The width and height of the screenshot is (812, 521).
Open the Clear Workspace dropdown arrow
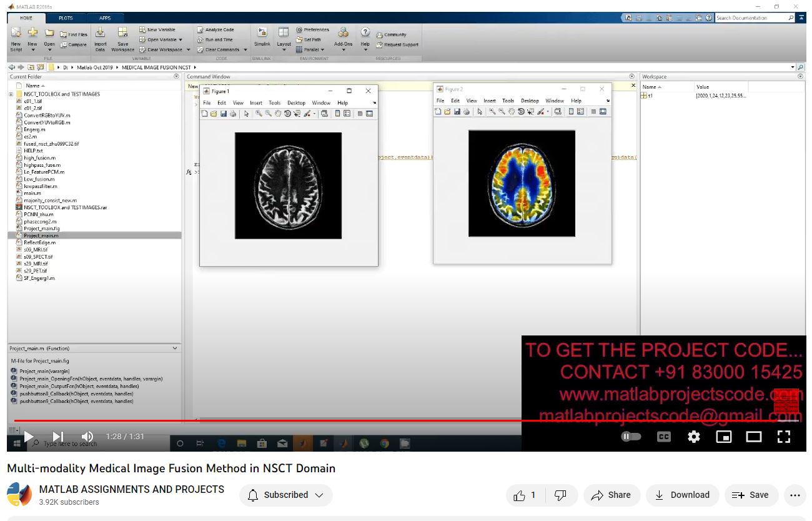coord(187,49)
